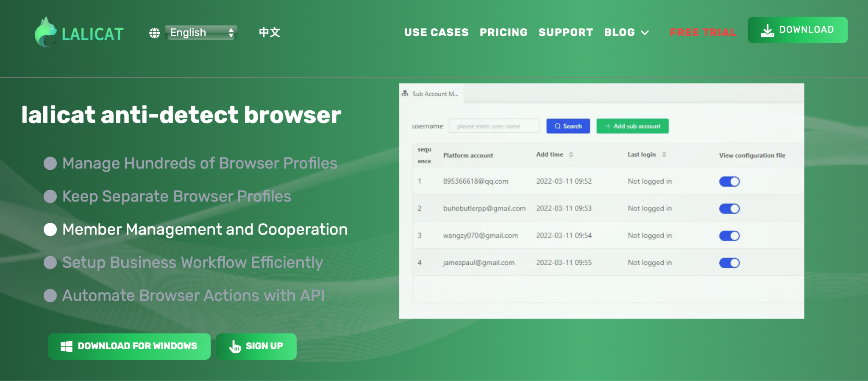Click DOWNLOAD FOR WINDOWS button
The image size is (868, 381).
129,346
